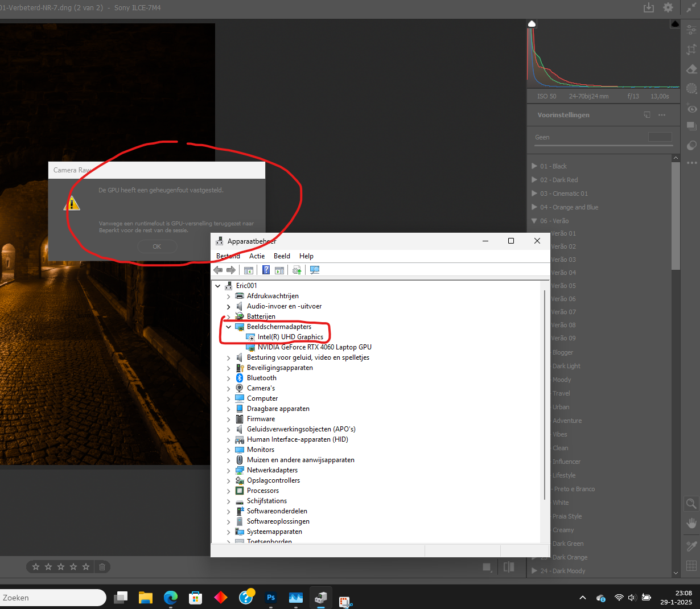Image resolution: width=700 pixels, height=609 pixels.
Task: Open the Actie menu in Apparaatbeheer
Action: point(257,256)
